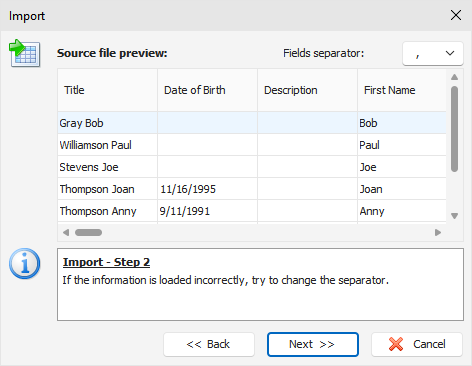Select the Thompson Anny cell
472x366 pixels.
tap(107, 211)
